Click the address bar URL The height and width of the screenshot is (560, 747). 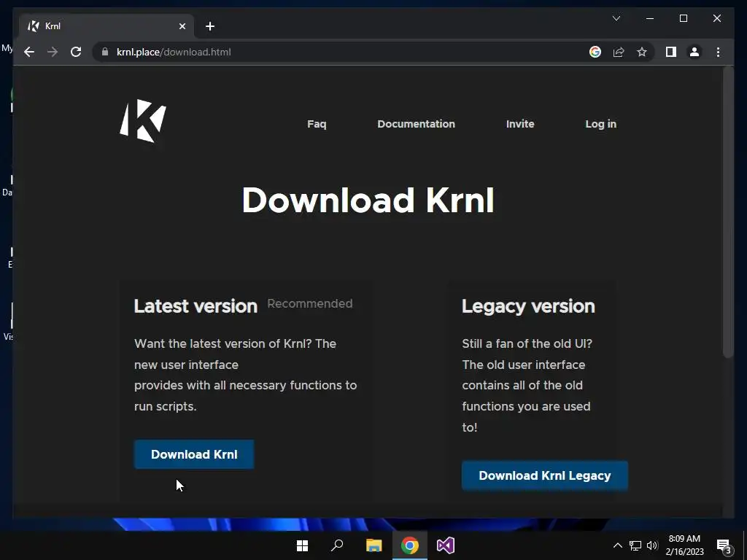(174, 52)
